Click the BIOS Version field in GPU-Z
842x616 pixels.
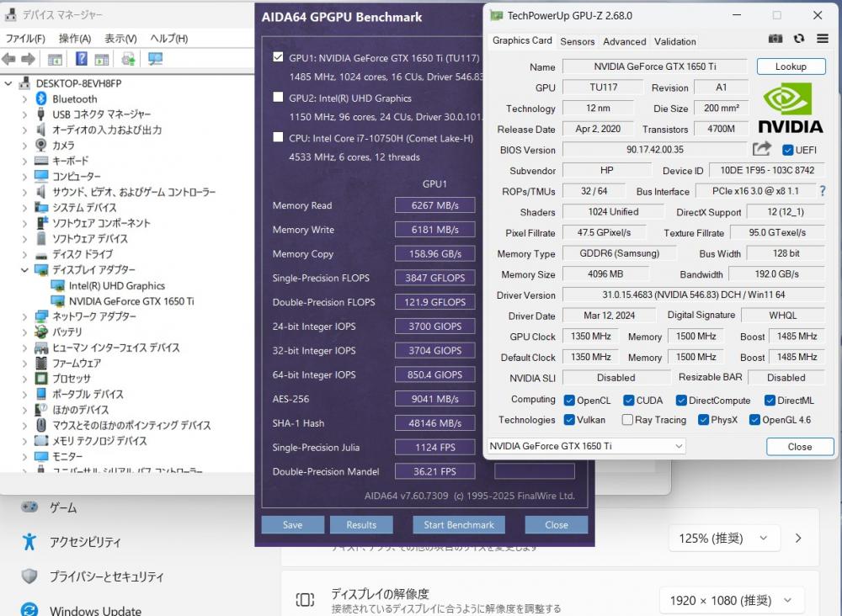coord(654,150)
